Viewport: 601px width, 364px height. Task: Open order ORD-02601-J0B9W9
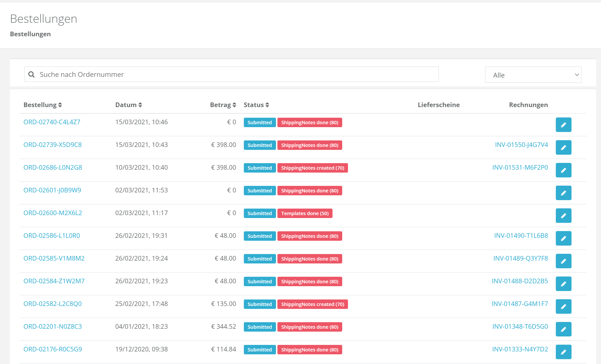(52, 190)
